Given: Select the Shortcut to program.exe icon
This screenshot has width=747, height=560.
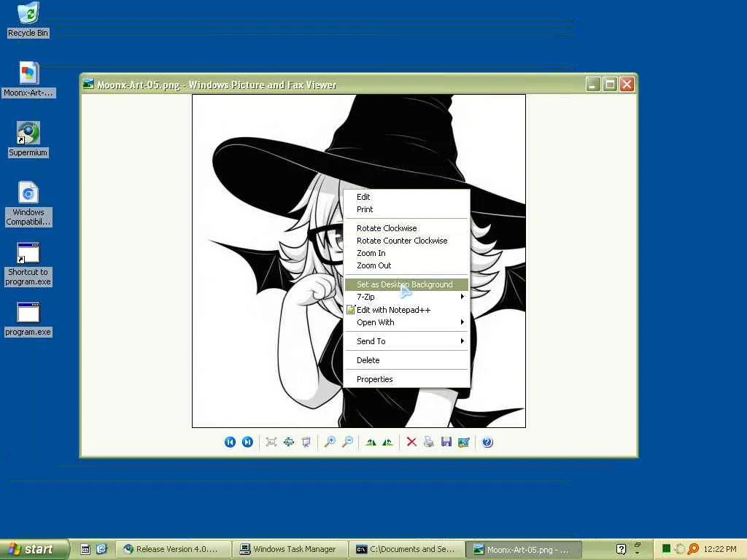Looking at the screenshot, I should click(28, 264).
